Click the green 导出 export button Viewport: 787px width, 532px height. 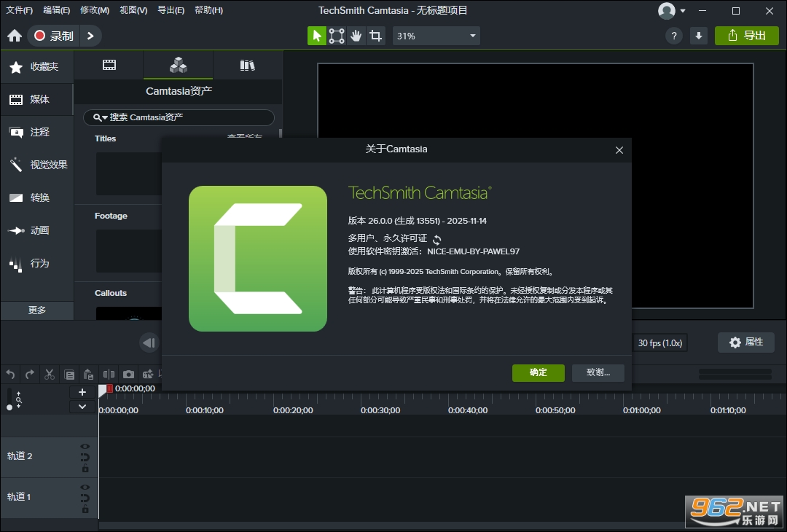(746, 36)
